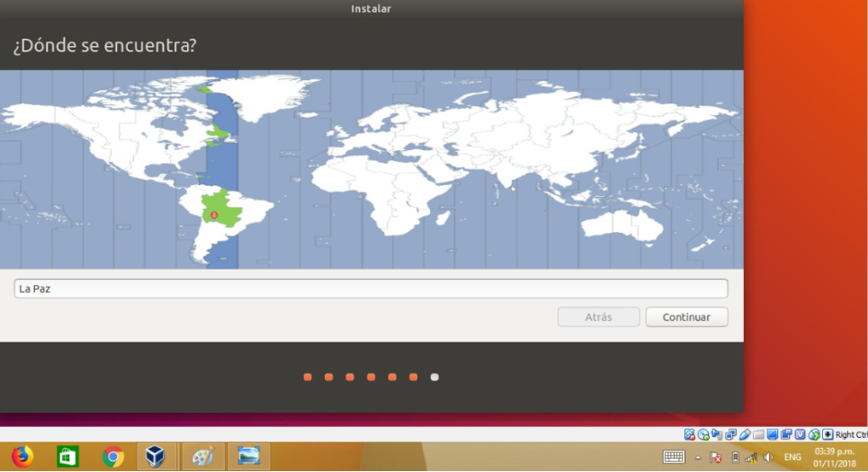
Task: Click the first orange progress dot
Action: click(x=308, y=377)
